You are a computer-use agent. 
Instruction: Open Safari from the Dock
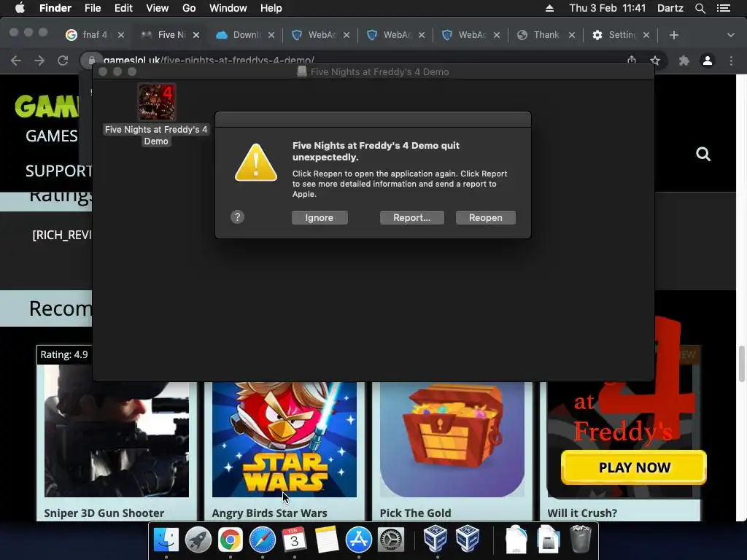click(x=263, y=540)
